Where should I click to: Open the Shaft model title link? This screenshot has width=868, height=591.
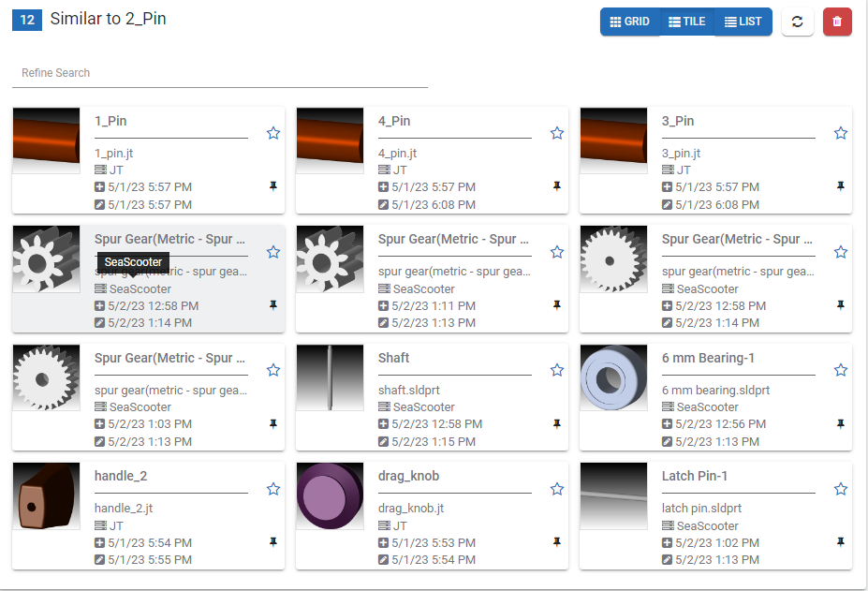393,358
